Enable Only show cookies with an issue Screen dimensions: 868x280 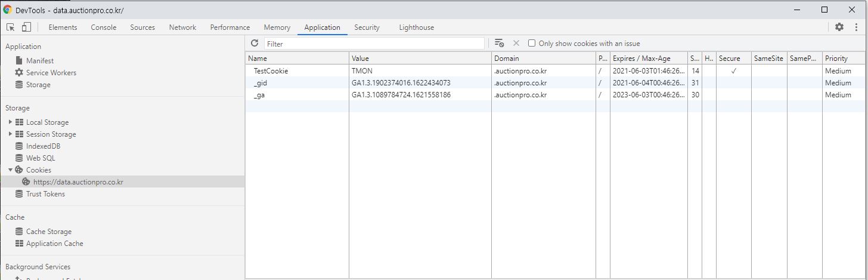point(532,44)
